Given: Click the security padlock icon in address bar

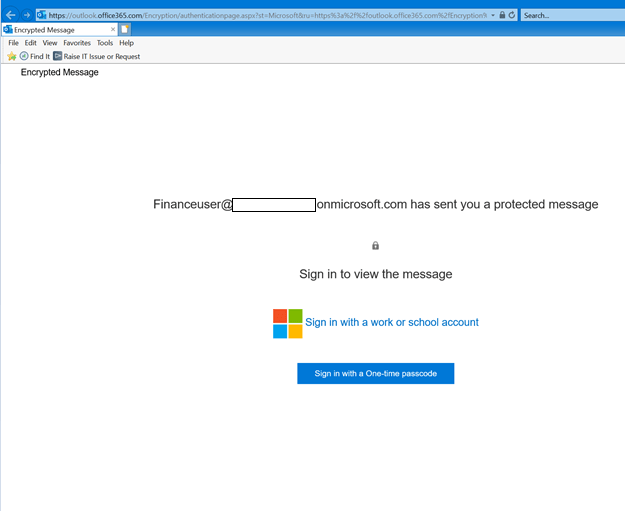Looking at the screenshot, I should click(502, 15).
